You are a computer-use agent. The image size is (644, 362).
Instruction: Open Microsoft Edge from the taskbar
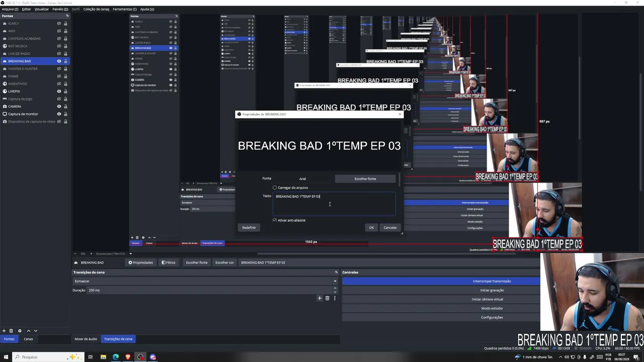coord(116,357)
